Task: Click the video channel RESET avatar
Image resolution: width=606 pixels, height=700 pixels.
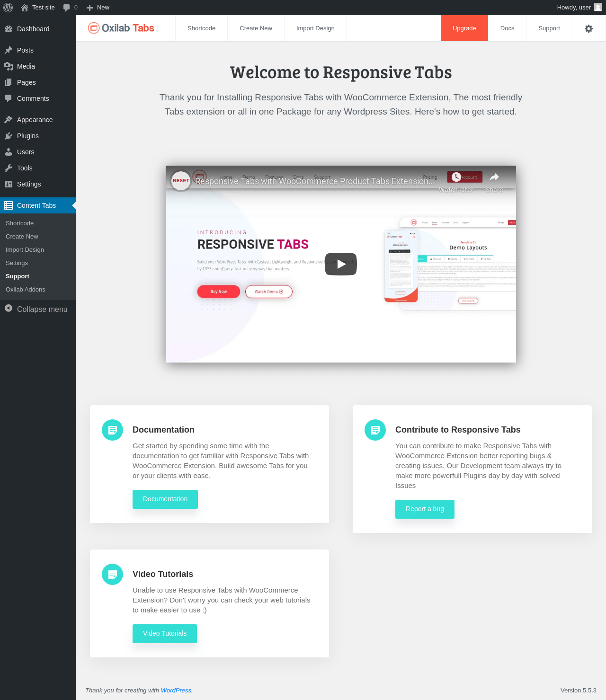Action: pyautogui.click(x=181, y=181)
